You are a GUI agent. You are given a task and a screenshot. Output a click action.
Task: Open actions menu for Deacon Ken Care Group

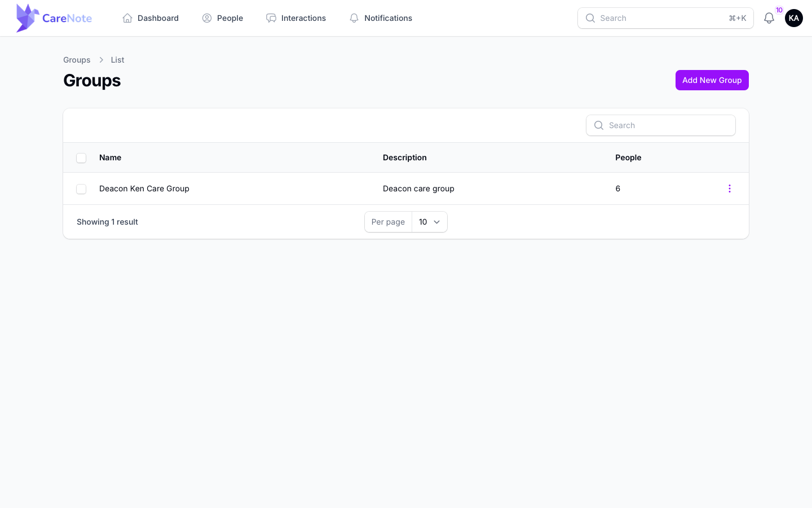pos(729,189)
